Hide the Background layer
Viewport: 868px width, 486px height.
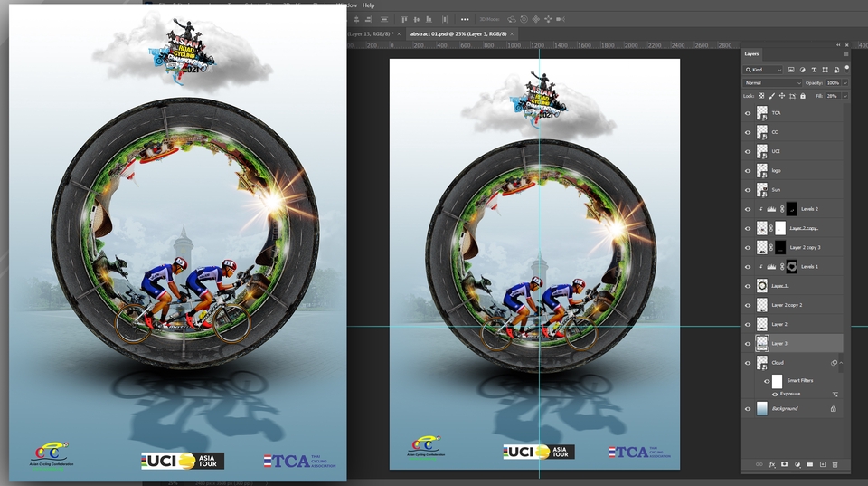pos(748,409)
